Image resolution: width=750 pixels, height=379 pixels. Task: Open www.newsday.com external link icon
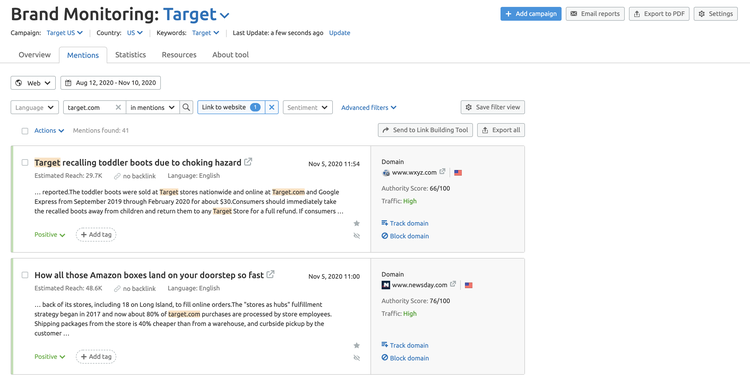(453, 284)
